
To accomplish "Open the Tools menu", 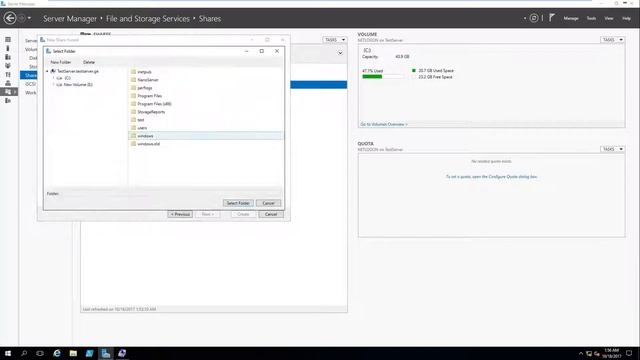I will tap(591, 18).
